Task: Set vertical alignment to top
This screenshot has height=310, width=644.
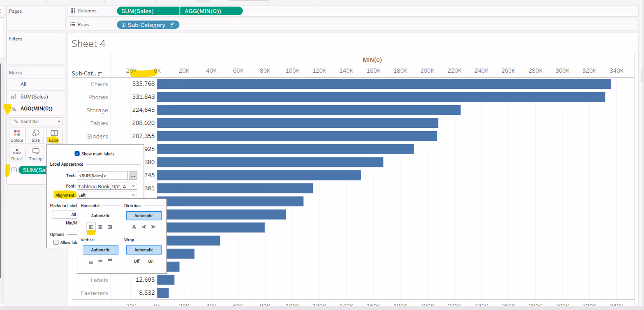Action: coord(110,260)
